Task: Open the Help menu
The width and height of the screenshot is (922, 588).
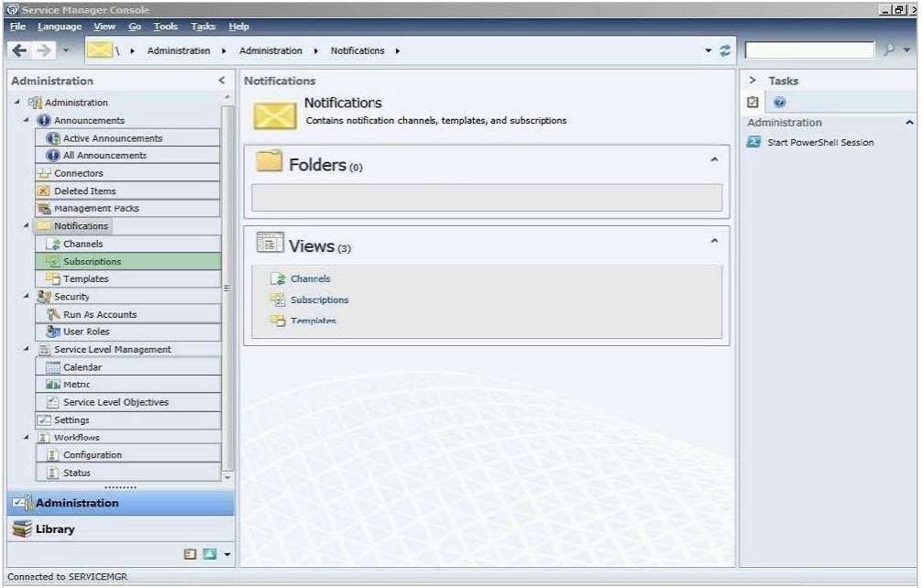Action: pos(238,27)
